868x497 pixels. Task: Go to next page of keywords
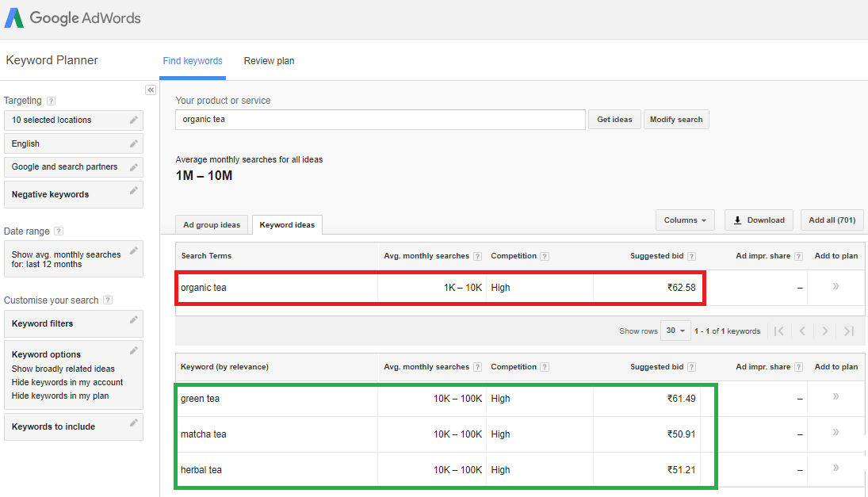point(825,331)
